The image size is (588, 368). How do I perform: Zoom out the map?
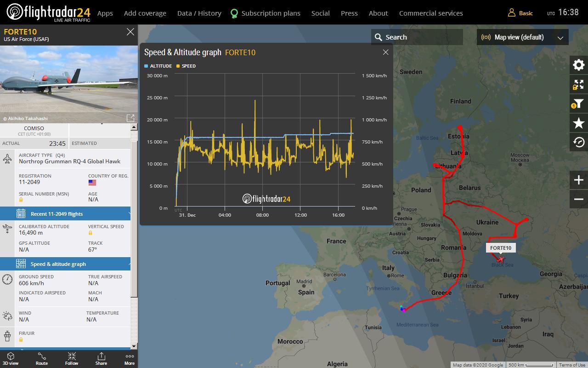coord(579,199)
